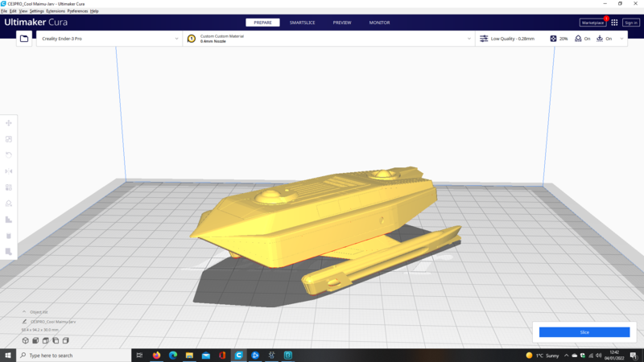The height and width of the screenshot is (362, 644).
Task: Select the Support Blocker tool
Action: pos(9,204)
